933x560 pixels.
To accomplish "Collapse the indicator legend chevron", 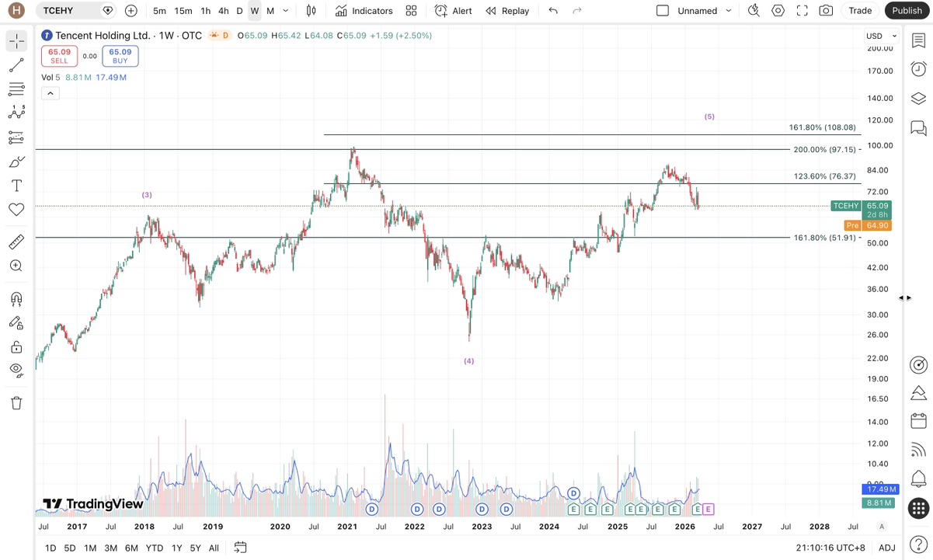I will point(50,93).
